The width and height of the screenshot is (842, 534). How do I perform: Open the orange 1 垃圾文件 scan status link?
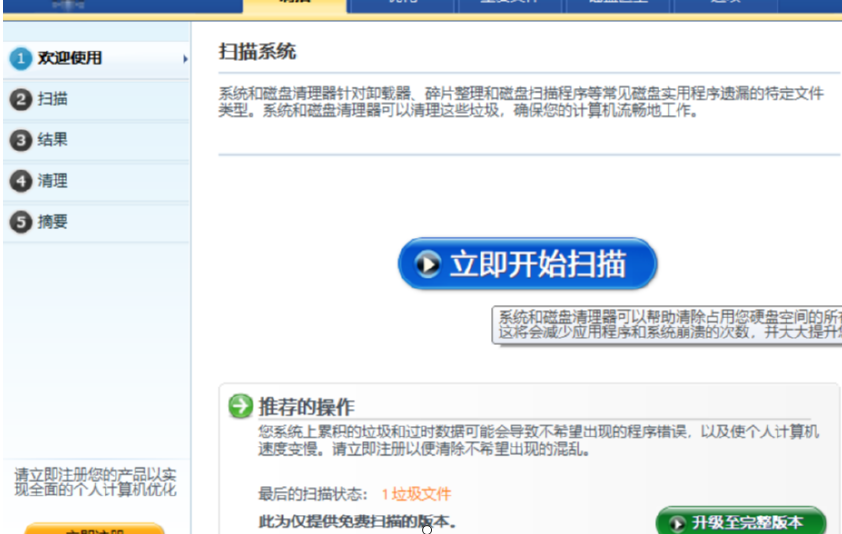coord(416,494)
